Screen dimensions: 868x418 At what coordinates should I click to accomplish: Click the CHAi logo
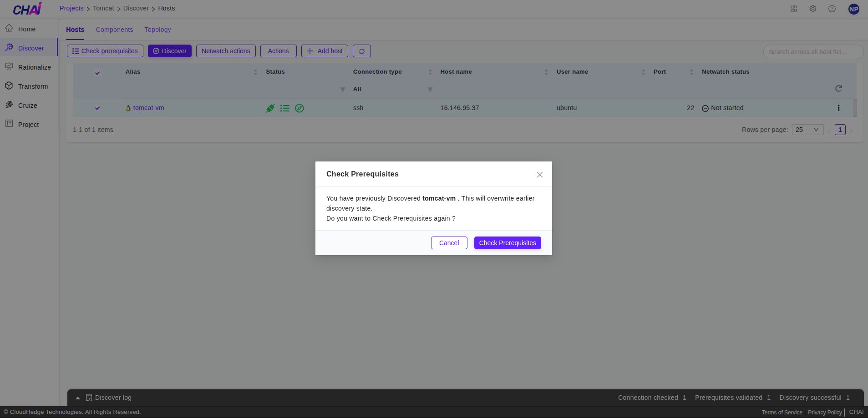tap(27, 9)
